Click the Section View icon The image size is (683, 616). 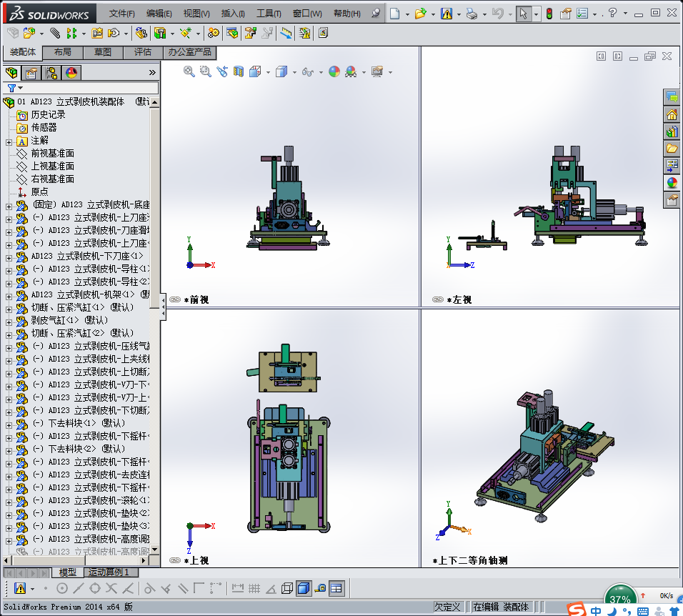coord(239,71)
